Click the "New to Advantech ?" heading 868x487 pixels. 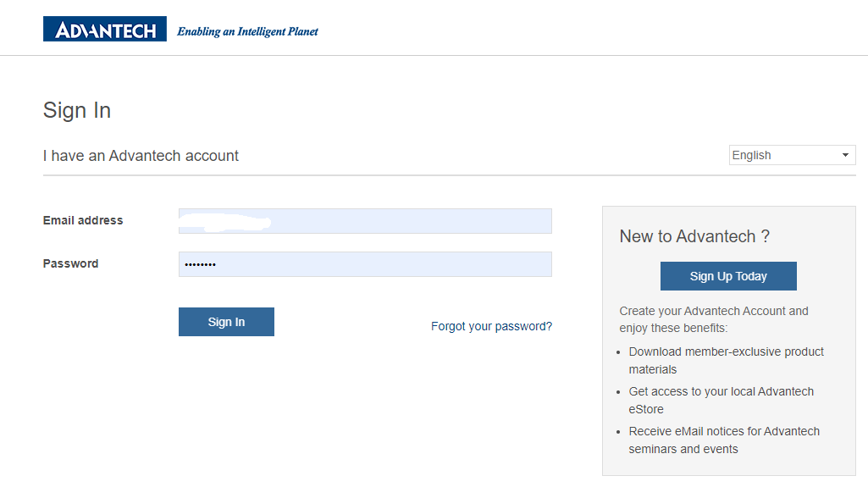point(694,236)
